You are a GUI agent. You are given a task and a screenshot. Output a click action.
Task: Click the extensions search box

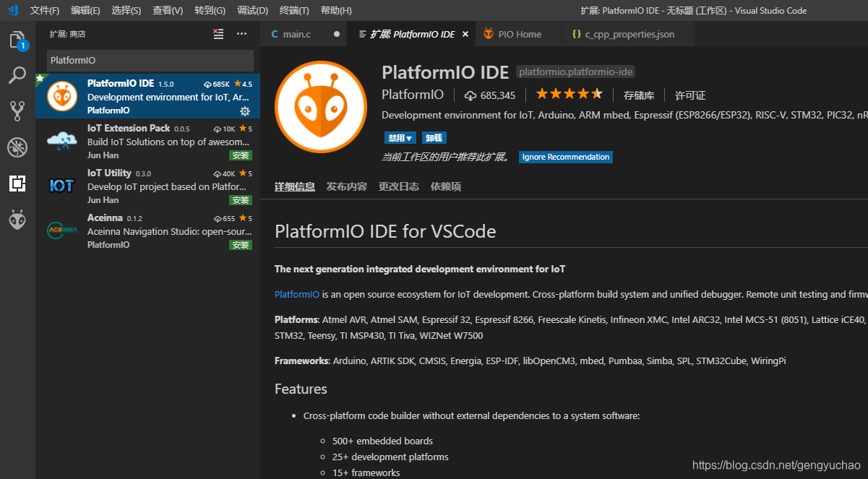[150, 61]
